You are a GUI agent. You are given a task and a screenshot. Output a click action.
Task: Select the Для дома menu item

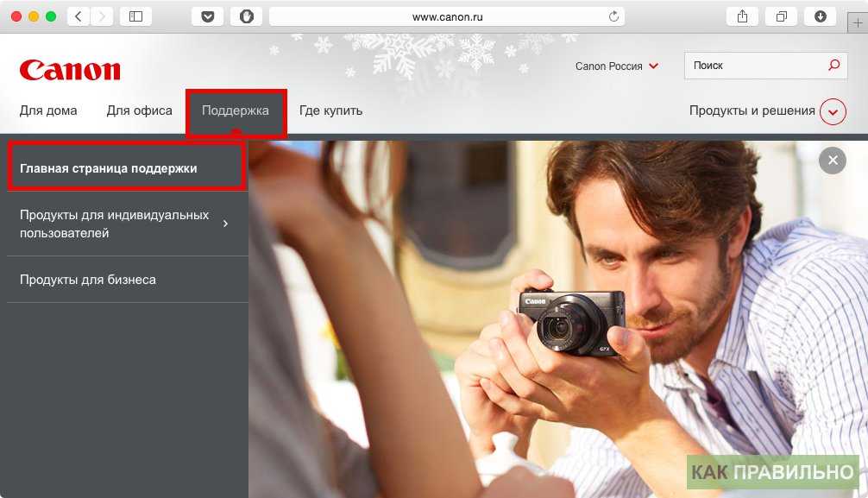(48, 110)
